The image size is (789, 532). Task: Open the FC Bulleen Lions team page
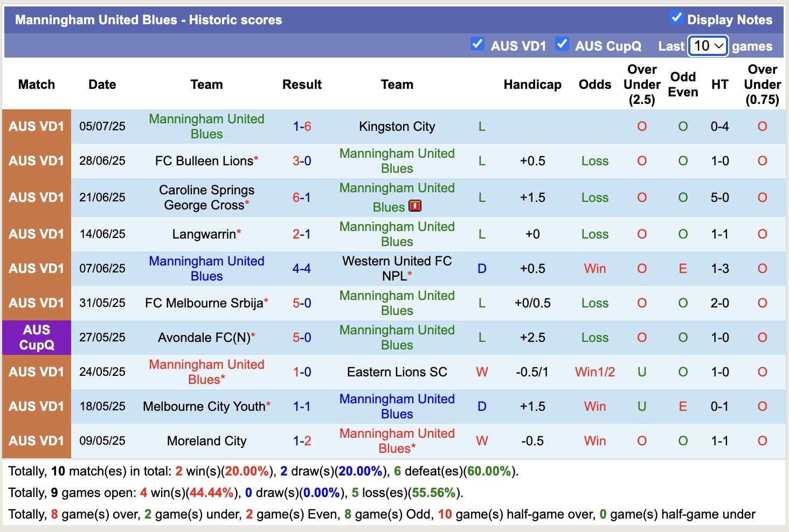point(204,160)
